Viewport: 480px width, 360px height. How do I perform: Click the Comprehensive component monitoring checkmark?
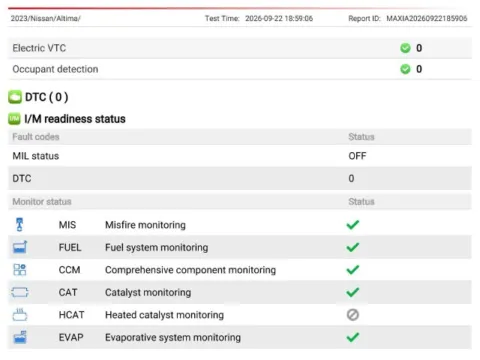click(x=353, y=270)
